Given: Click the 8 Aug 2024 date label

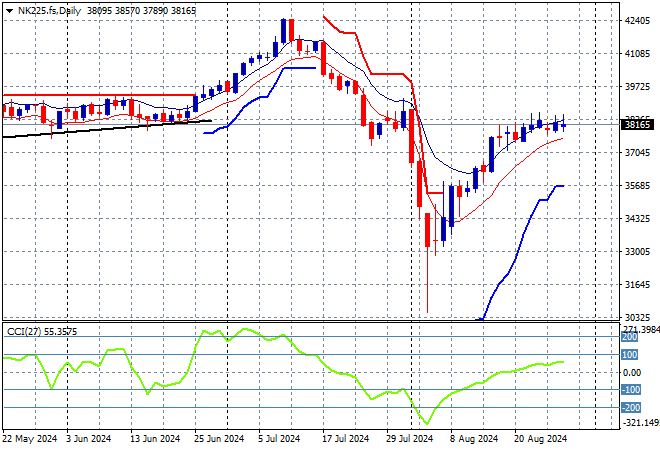Looking at the screenshot, I should [472, 438].
